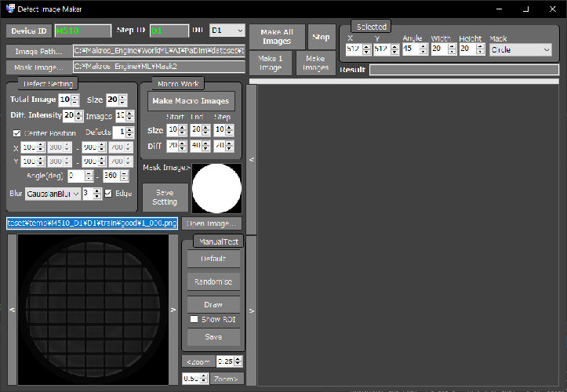The width and height of the screenshot is (567, 392).
Task: Toggle the Show ROI checkbox
Action: pyautogui.click(x=194, y=319)
